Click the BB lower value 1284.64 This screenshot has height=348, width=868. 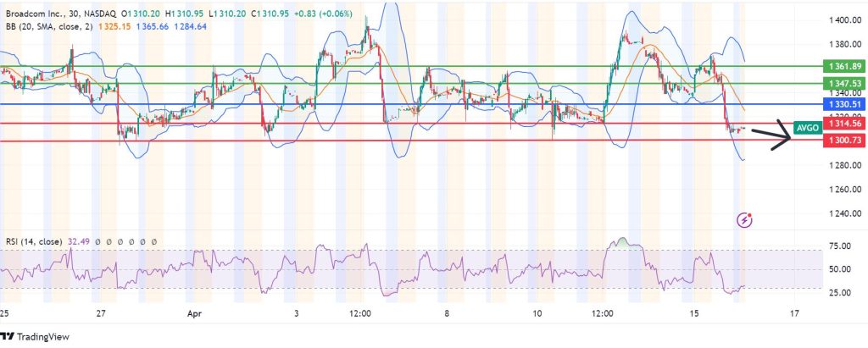tap(191, 26)
